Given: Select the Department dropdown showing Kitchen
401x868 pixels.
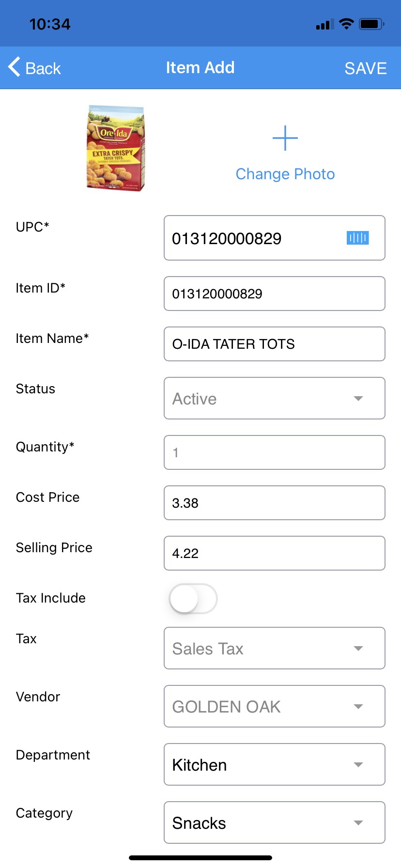Looking at the screenshot, I should pos(274,764).
